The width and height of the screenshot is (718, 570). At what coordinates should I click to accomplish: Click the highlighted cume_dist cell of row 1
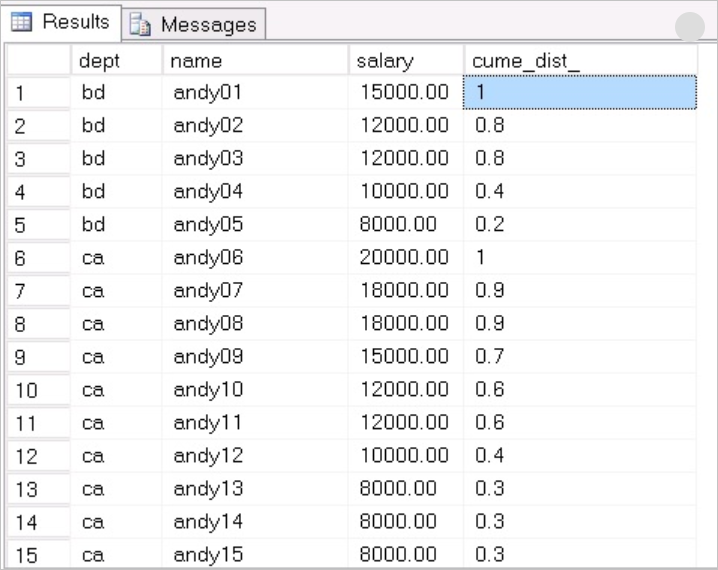580,92
